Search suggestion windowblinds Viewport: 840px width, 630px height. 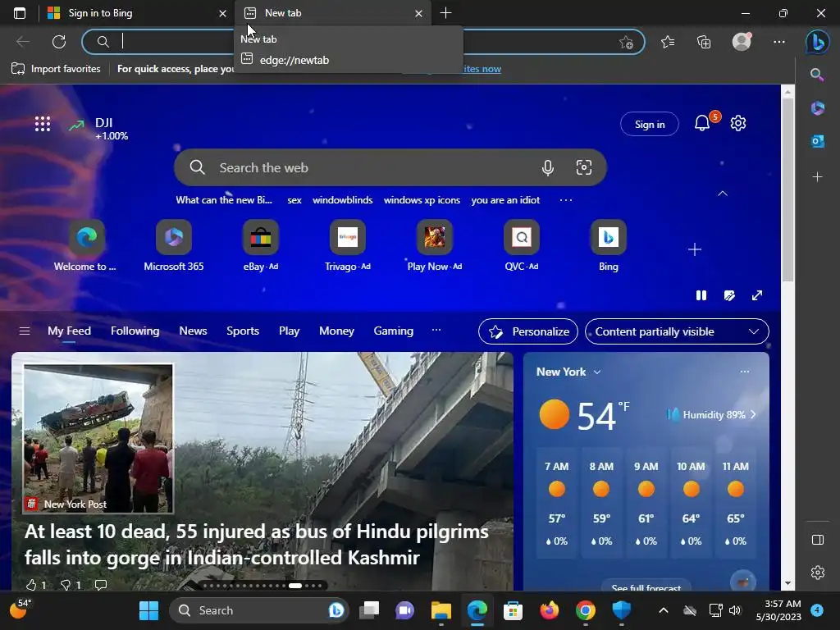coord(342,200)
